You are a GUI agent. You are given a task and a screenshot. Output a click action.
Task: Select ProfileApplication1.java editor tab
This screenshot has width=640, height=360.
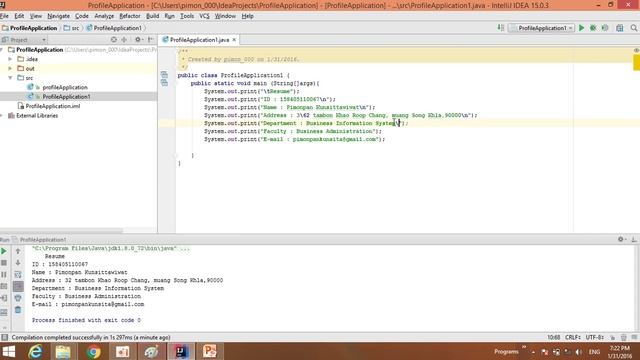(x=199, y=40)
